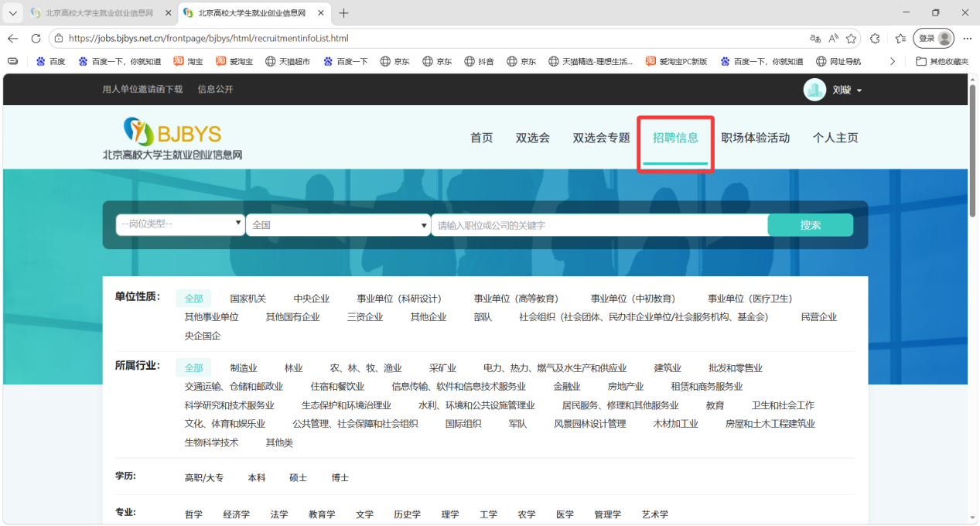Viewport: 980px width, 526px height.
Task: Add page to favorites star icon
Action: 852,38
